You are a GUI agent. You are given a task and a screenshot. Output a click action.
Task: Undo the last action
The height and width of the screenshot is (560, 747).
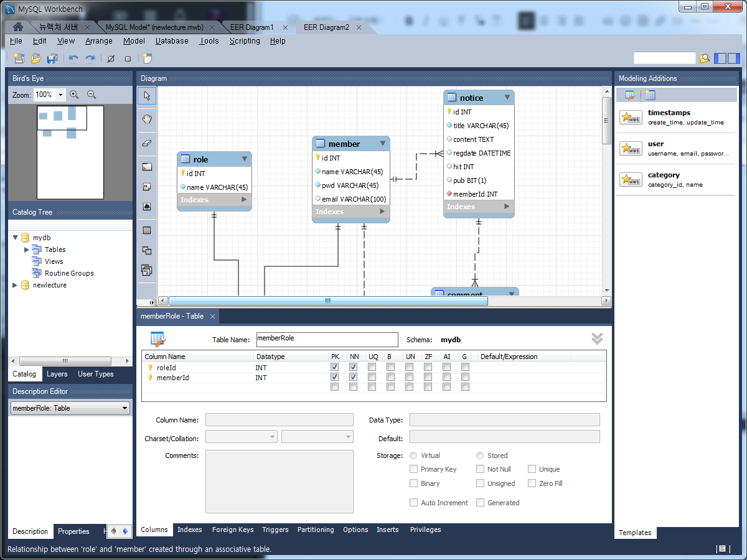pyautogui.click(x=73, y=58)
